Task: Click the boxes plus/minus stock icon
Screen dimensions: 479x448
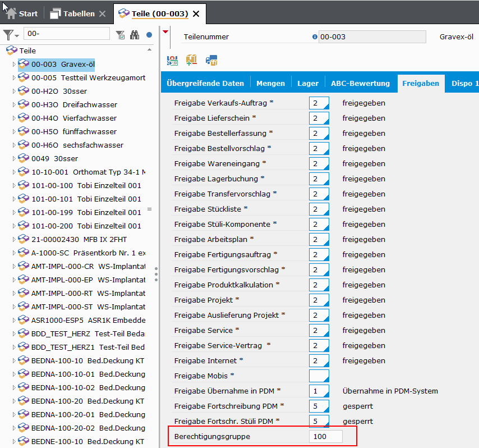Action: pos(191,60)
